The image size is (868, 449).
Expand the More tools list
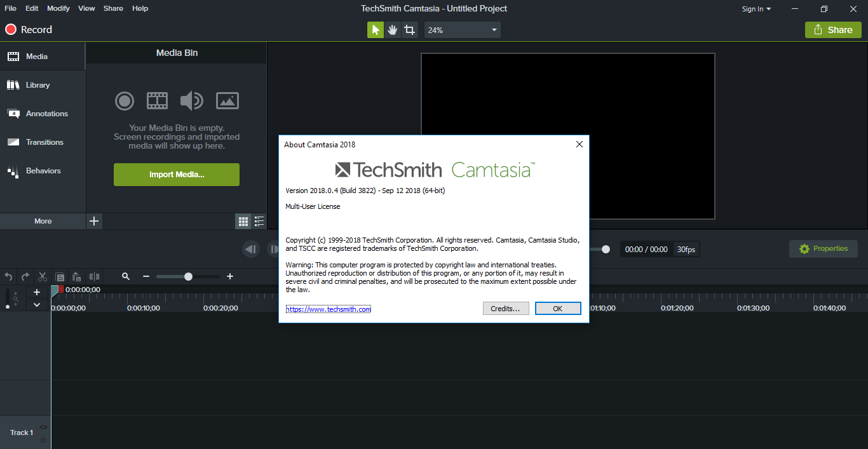point(43,221)
